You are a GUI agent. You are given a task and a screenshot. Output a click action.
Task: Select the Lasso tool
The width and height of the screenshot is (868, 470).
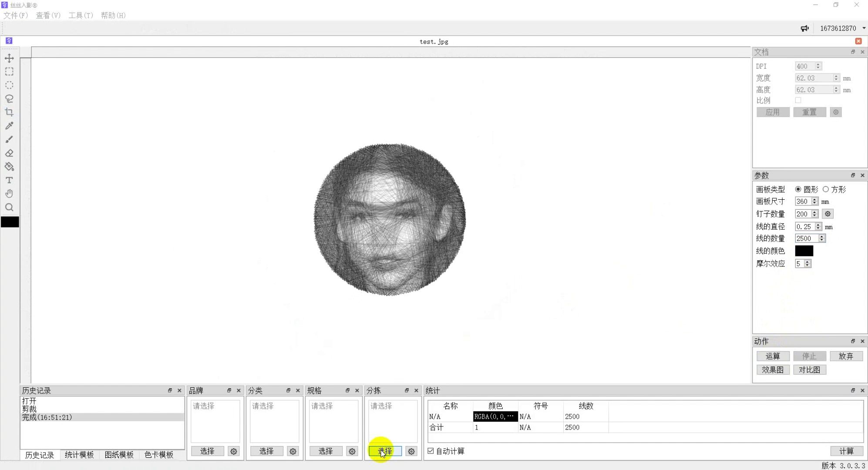click(9, 99)
